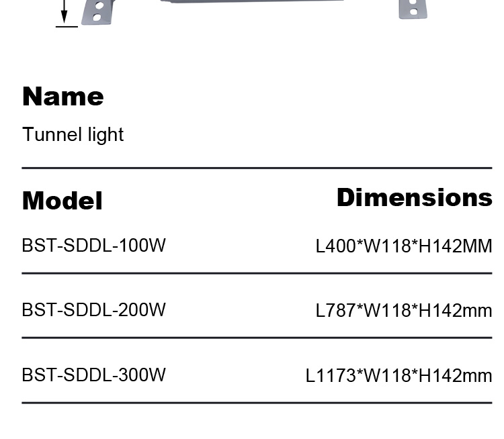
Task: Pick model BST-SDDL-300W
Action: (93, 375)
